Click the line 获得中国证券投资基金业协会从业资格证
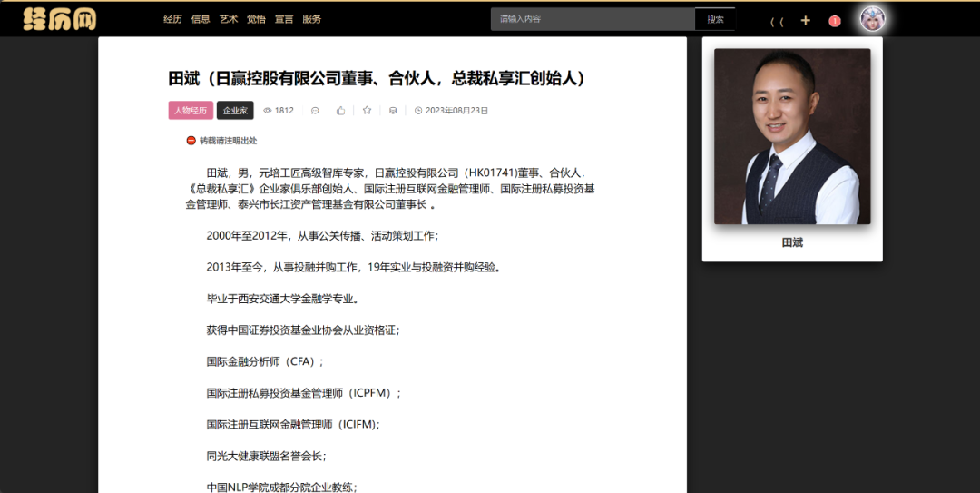Image resolution: width=980 pixels, height=493 pixels. point(303,330)
